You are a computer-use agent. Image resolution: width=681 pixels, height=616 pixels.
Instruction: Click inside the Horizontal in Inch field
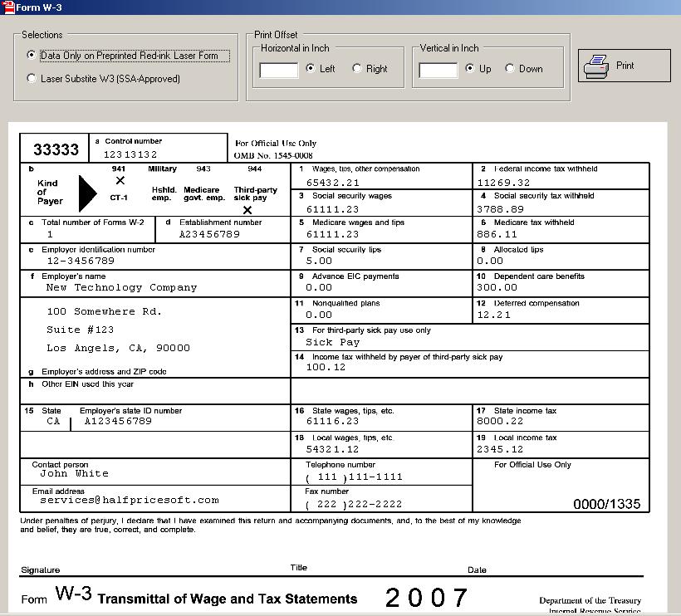point(278,69)
